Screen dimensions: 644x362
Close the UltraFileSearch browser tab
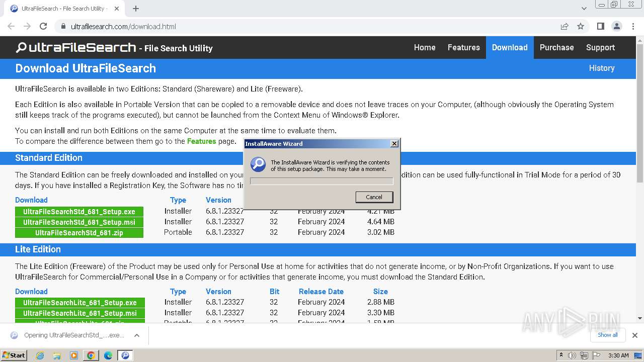click(x=117, y=9)
